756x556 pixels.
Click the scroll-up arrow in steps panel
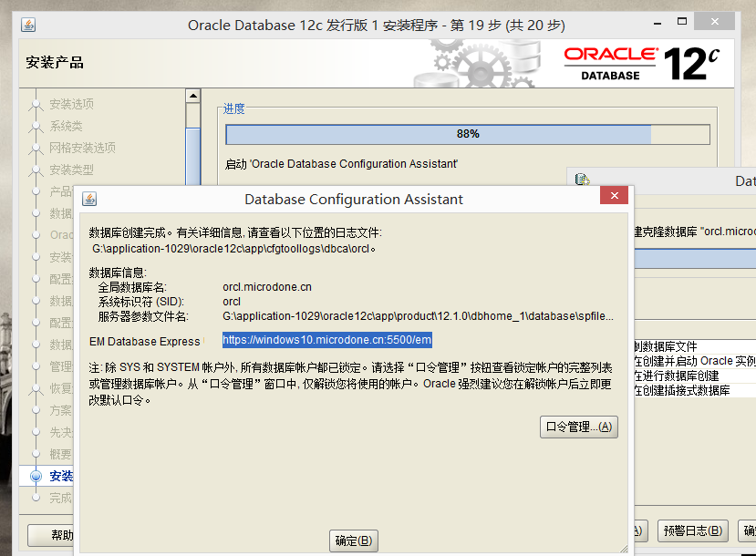pyautogui.click(x=192, y=96)
